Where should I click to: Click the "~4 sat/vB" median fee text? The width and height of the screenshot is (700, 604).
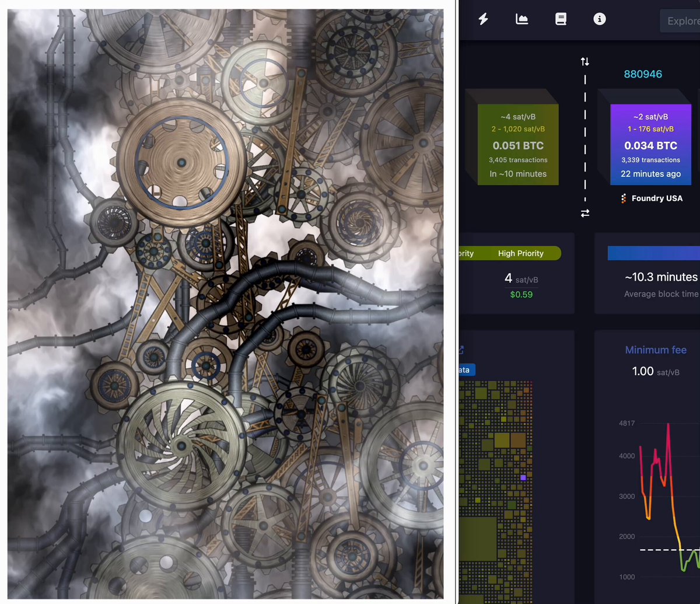[x=518, y=117]
